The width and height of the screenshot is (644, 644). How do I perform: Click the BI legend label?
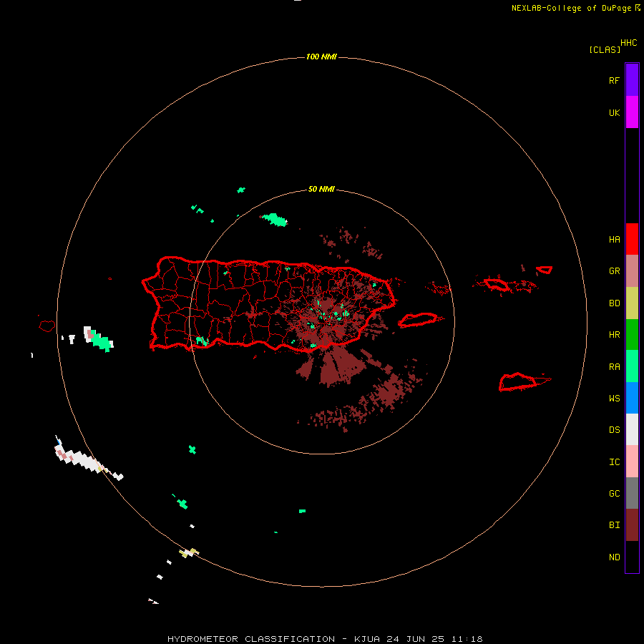coord(614,525)
